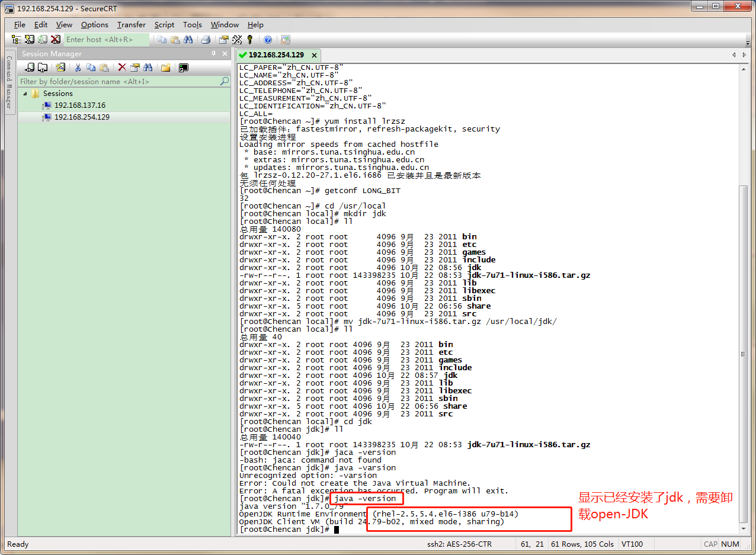Click 'getconf LONG_BIT' command line
Screen dimensions: 756x555
pyautogui.click(x=363, y=191)
